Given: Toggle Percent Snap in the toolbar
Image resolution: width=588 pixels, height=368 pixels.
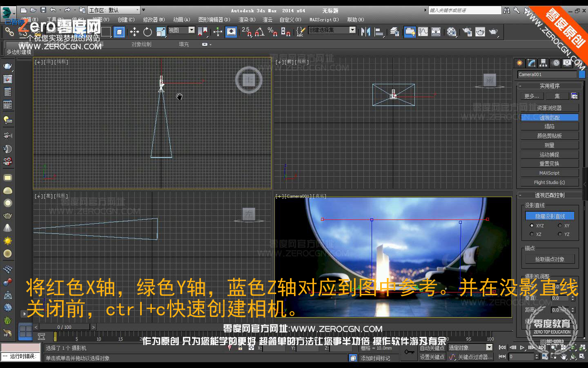Looking at the screenshot, I should pos(273,32).
